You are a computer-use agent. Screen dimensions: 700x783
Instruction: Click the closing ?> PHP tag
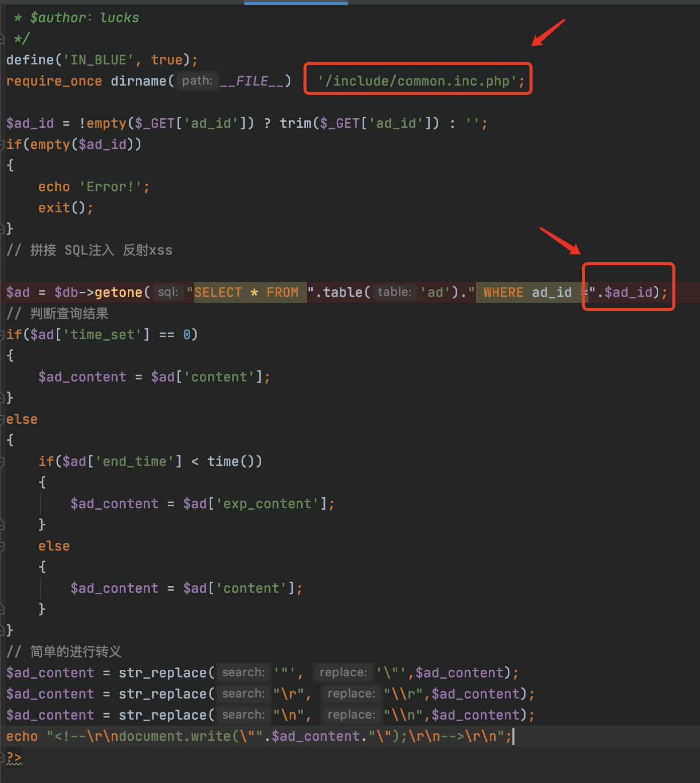14,757
